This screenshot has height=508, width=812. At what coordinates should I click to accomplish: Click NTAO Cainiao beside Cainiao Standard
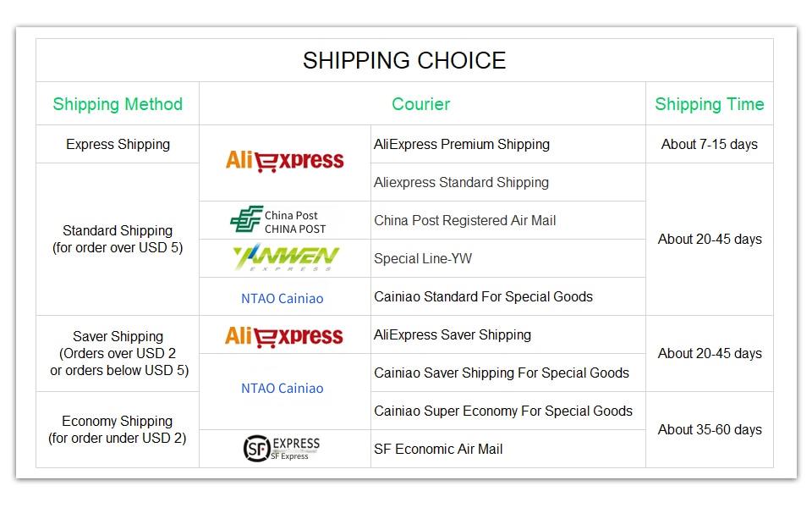[x=283, y=299]
